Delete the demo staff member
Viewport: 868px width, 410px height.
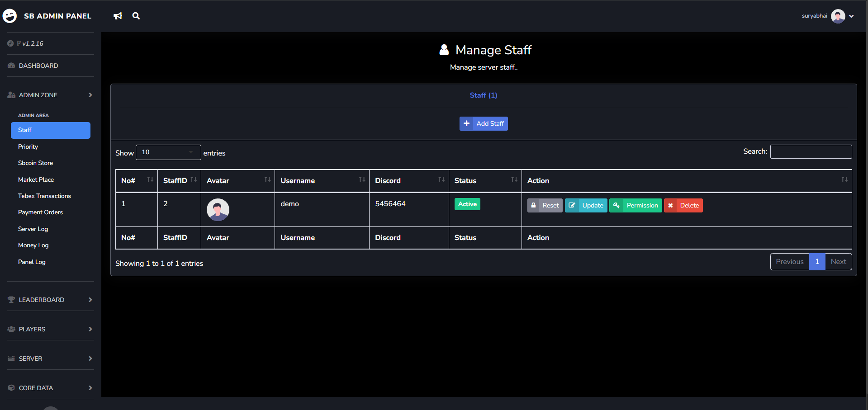(683, 205)
